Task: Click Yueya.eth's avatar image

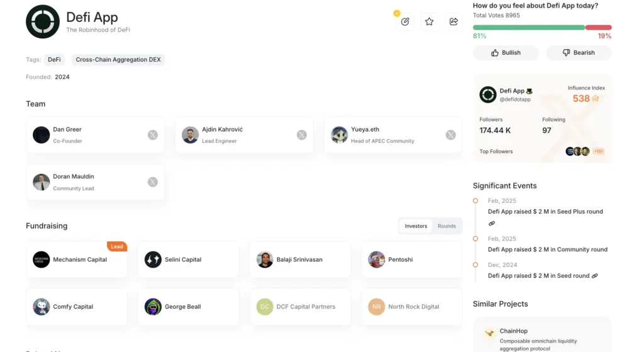Action: [339, 135]
